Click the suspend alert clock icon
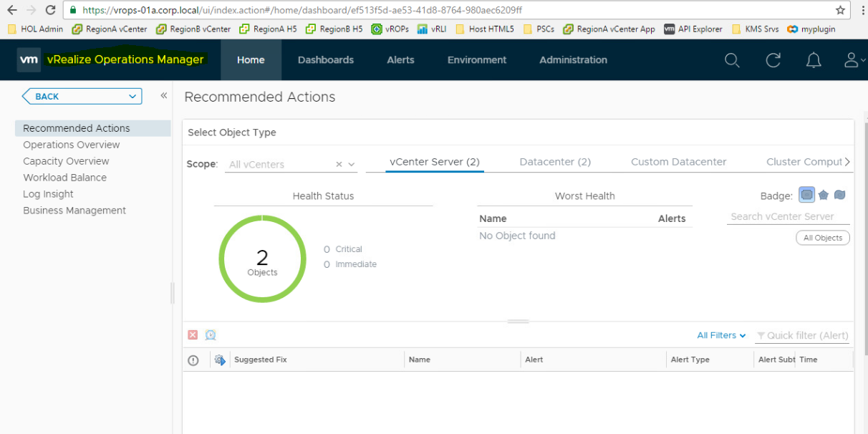Viewport: 868px width, 434px height. [x=211, y=335]
